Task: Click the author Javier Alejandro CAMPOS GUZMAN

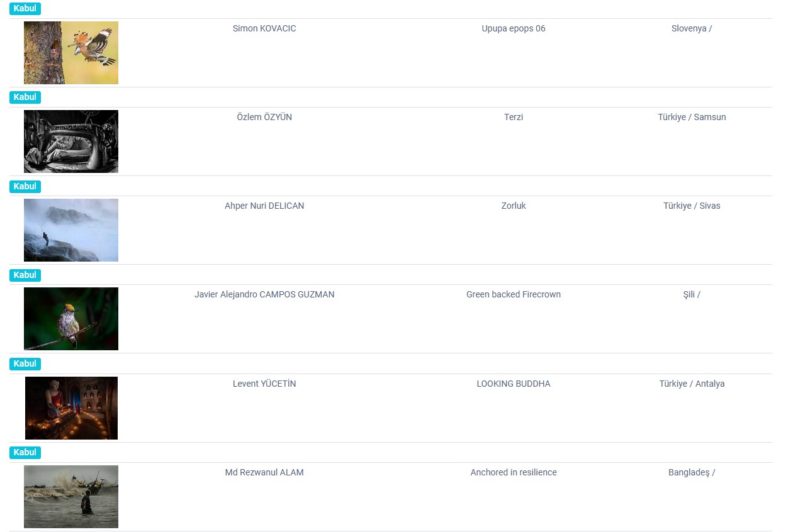Action: pyautogui.click(x=264, y=294)
